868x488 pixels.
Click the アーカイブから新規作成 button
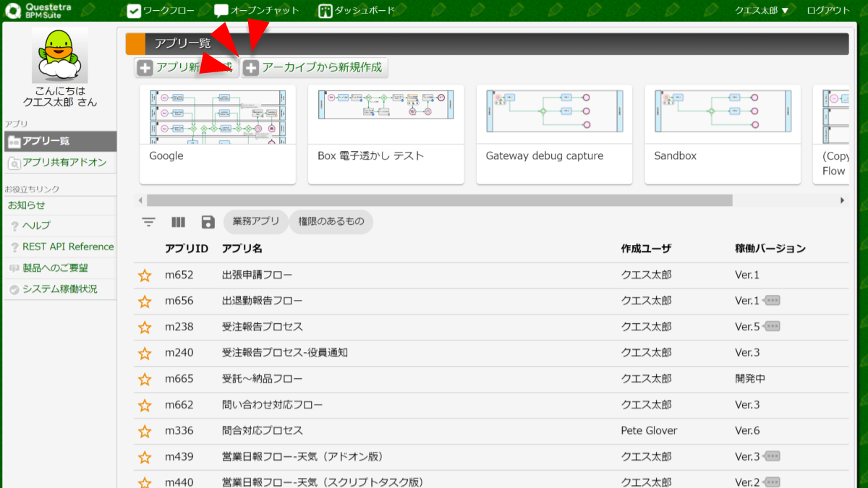click(315, 68)
